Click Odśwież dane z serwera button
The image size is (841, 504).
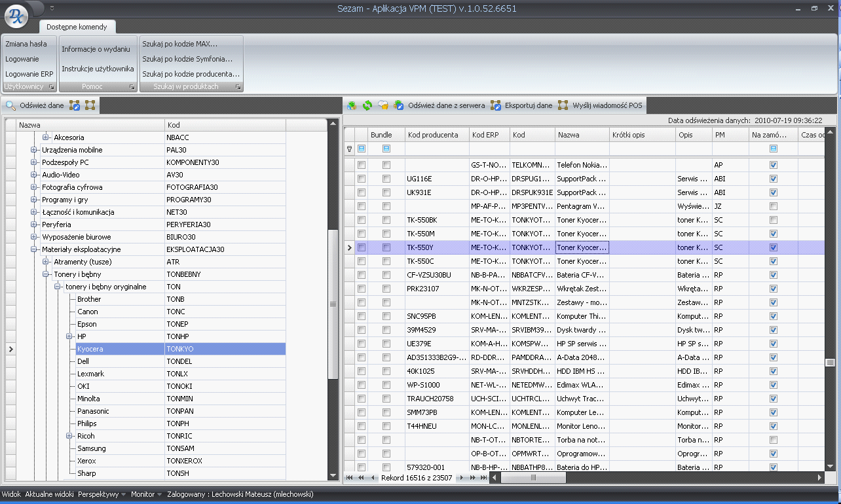click(439, 105)
